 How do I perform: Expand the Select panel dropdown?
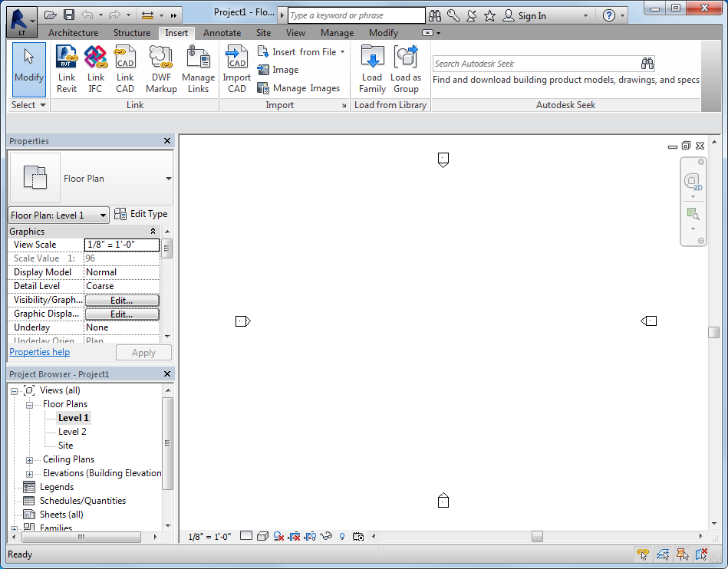click(x=28, y=105)
